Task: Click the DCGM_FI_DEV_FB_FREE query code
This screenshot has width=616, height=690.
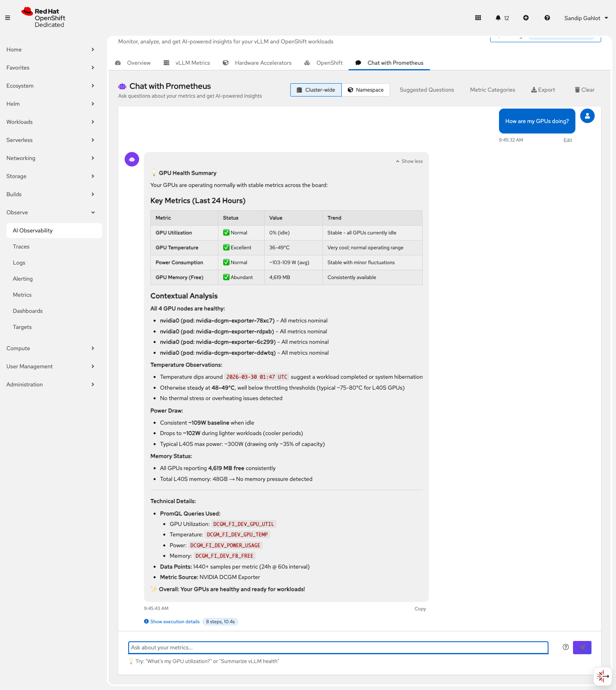Action: [224, 556]
